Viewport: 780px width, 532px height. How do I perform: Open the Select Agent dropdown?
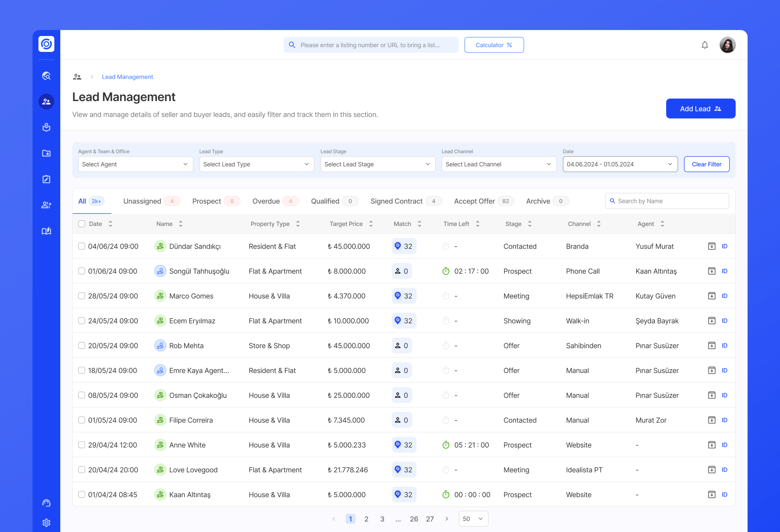[136, 164]
